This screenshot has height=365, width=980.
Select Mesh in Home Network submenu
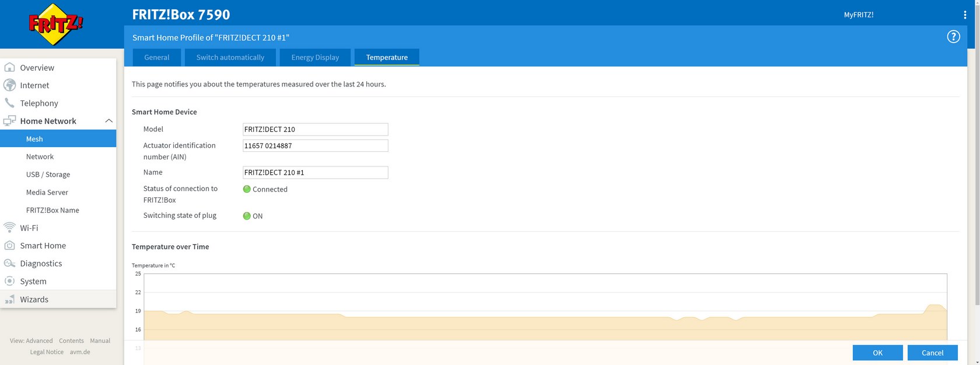coord(58,138)
